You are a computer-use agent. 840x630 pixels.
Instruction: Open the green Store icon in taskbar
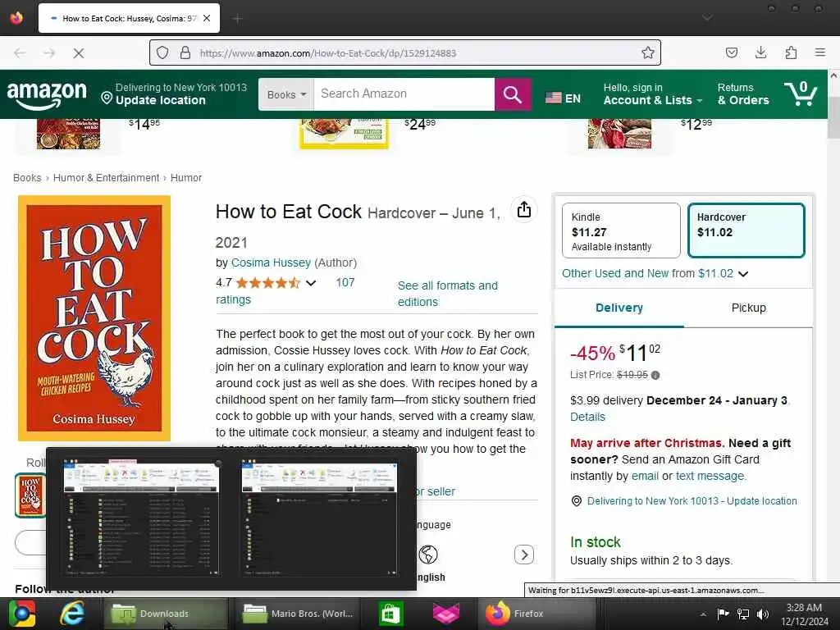pos(390,614)
